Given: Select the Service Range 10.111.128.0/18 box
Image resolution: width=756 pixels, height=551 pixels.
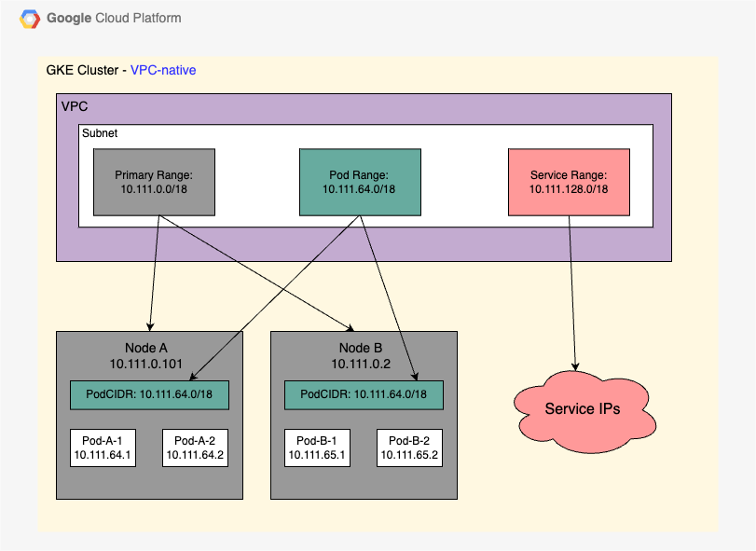Looking at the screenshot, I should 569,182.
